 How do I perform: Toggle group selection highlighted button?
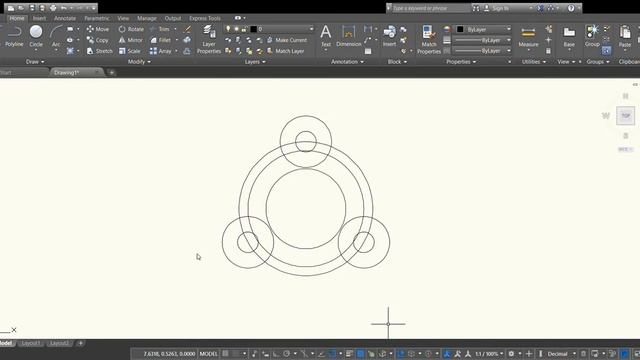pyautogui.click(x=606, y=51)
